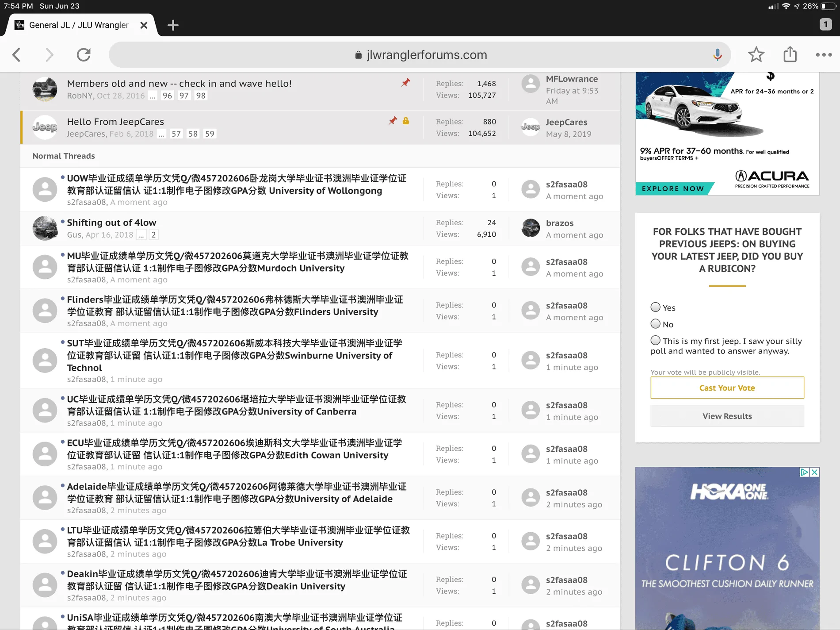This screenshot has width=840, height=630.
Task: Click the default avatar on Adelaide thread
Action: pos(45,498)
